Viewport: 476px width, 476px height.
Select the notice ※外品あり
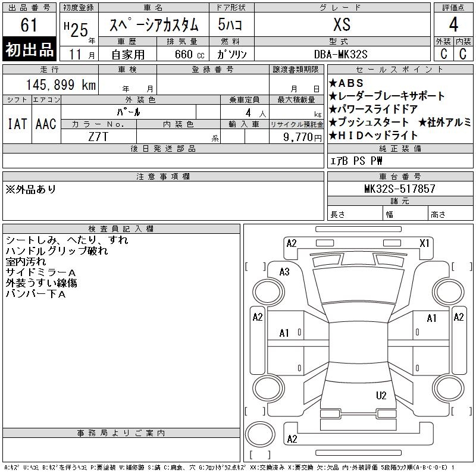(31, 189)
